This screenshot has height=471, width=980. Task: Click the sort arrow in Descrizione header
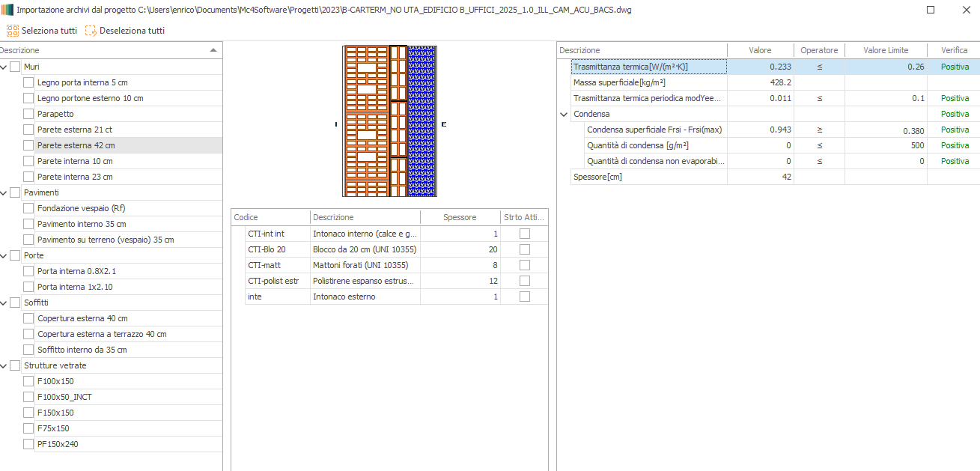pos(213,50)
